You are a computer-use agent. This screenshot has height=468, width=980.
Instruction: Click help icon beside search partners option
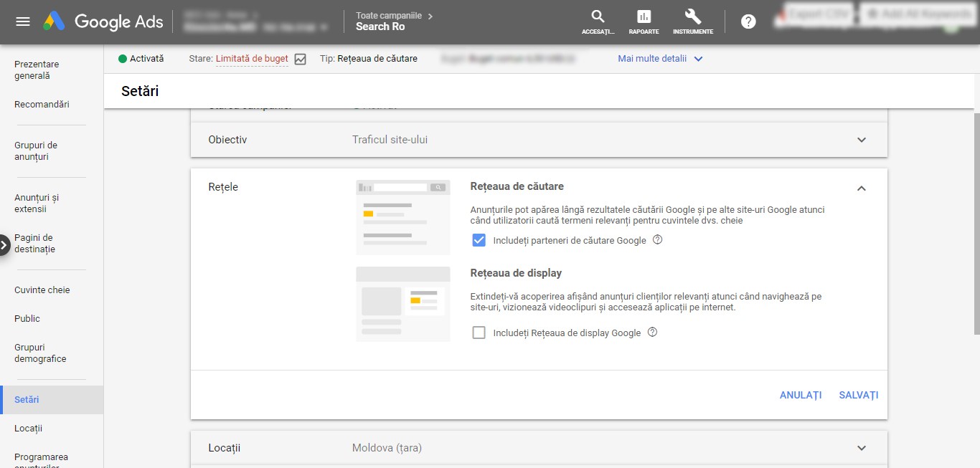coord(657,240)
